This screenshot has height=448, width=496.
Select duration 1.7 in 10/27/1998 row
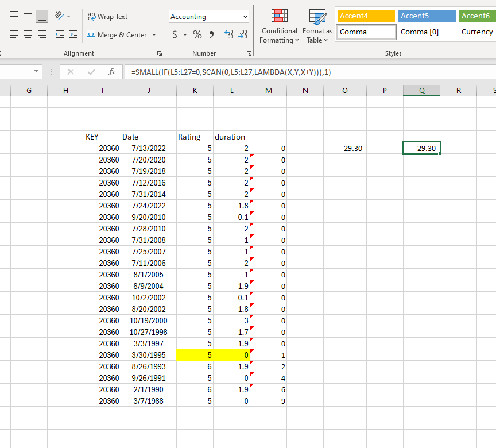coord(231,332)
